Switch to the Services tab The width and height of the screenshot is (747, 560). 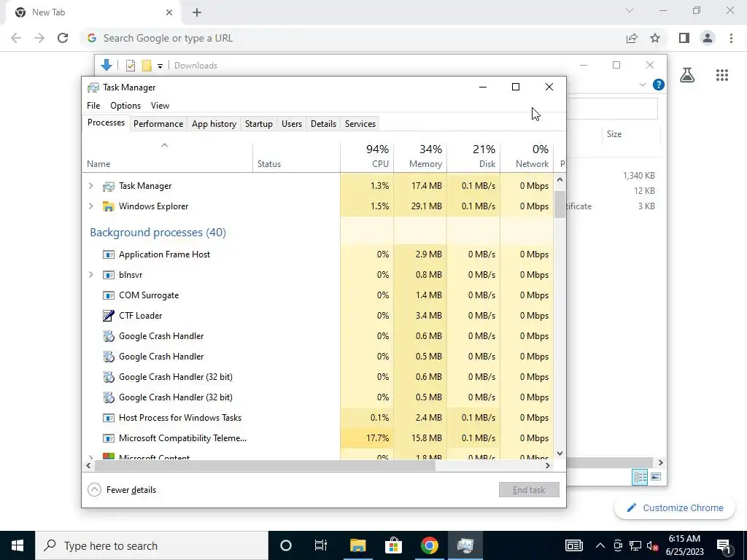tap(360, 124)
